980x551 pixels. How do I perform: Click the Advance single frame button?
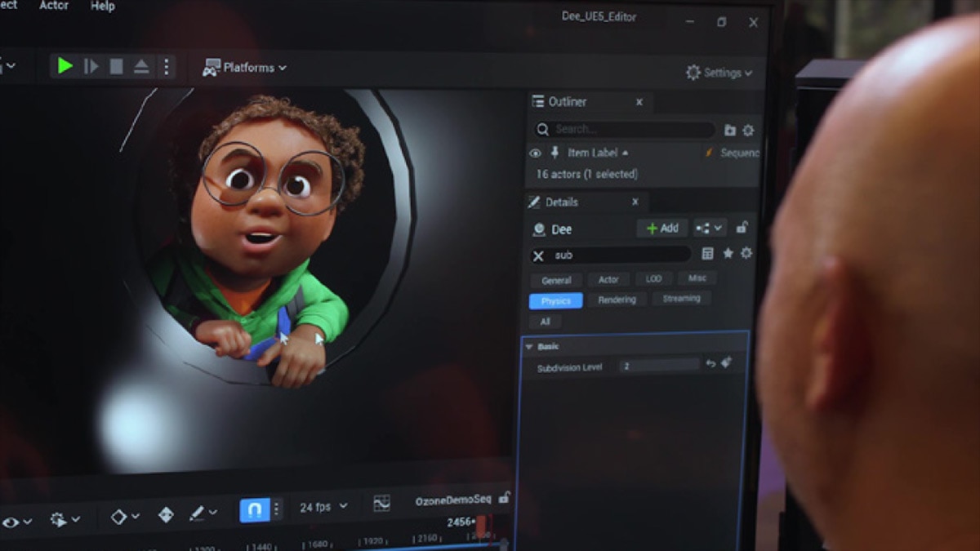[91, 67]
